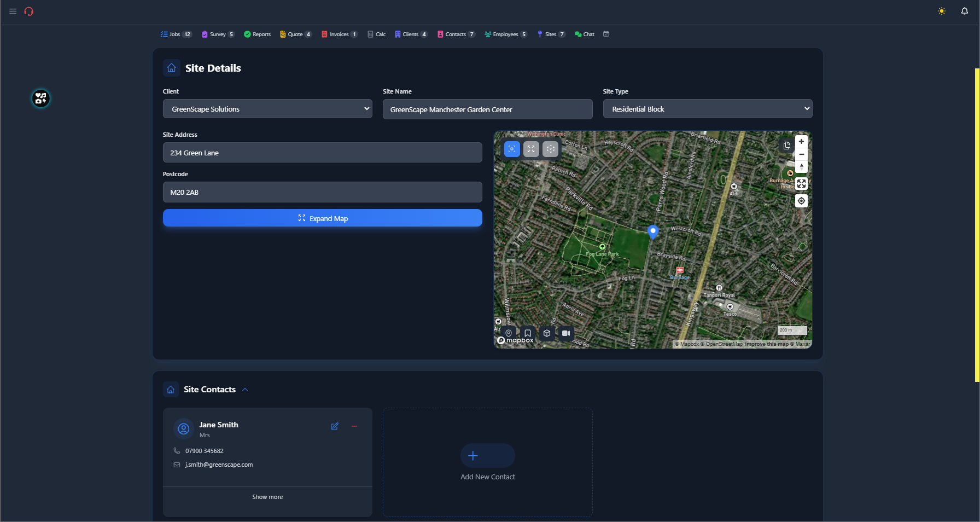Select the grey expand-corners map icon
The height and width of the screenshot is (522, 980).
pyautogui.click(x=531, y=149)
